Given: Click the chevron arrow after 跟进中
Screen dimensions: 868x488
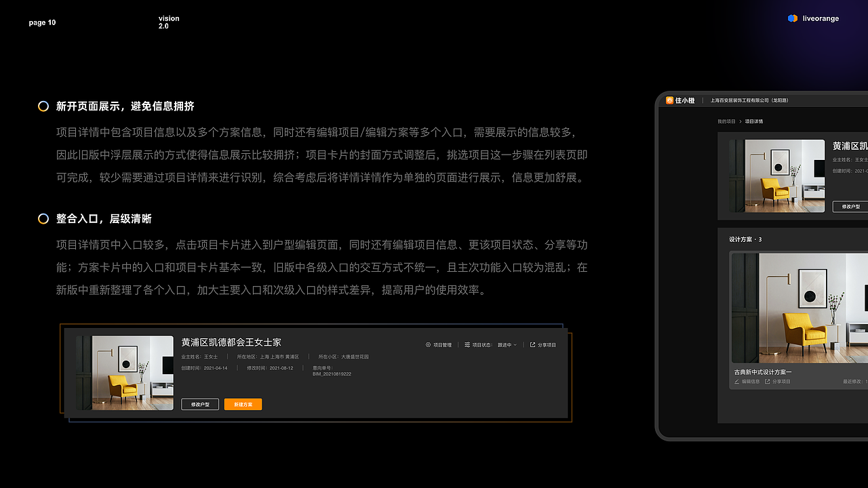Looking at the screenshot, I should [x=515, y=344].
